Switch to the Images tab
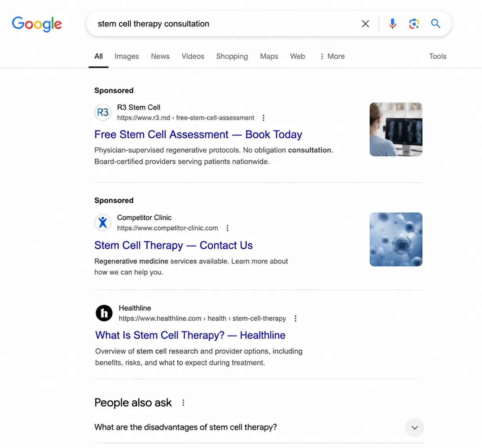This screenshot has width=482, height=448. pyautogui.click(x=127, y=56)
